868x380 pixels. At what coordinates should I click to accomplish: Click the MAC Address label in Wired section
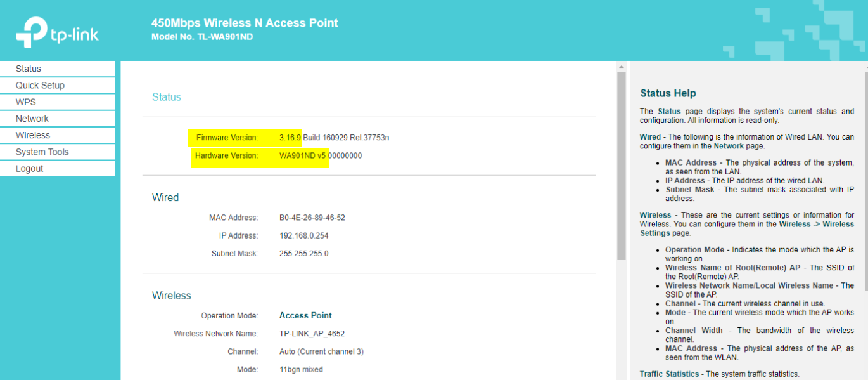(233, 218)
